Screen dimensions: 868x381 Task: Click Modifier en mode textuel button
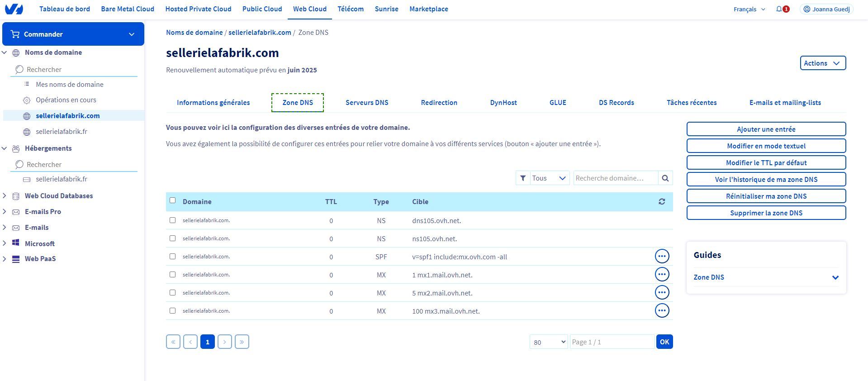coord(766,146)
